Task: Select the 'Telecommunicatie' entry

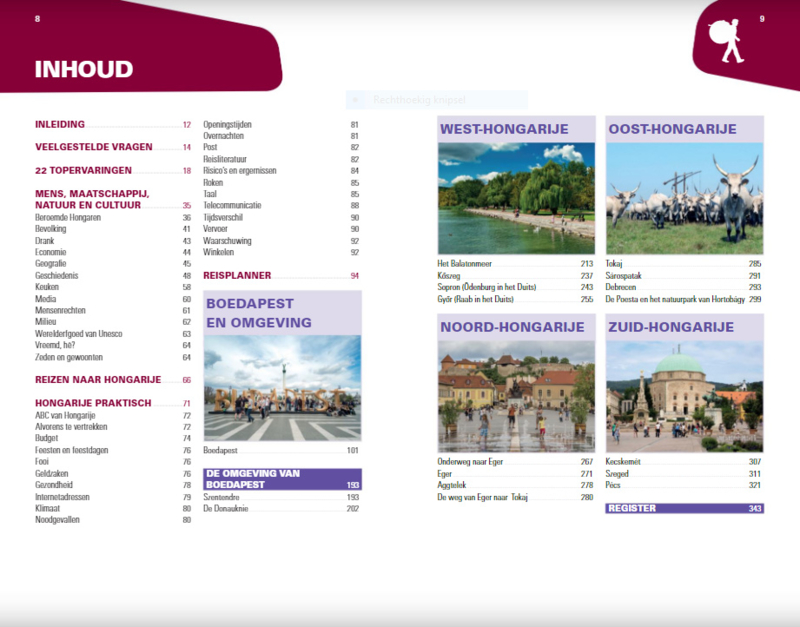Action: 281,205
